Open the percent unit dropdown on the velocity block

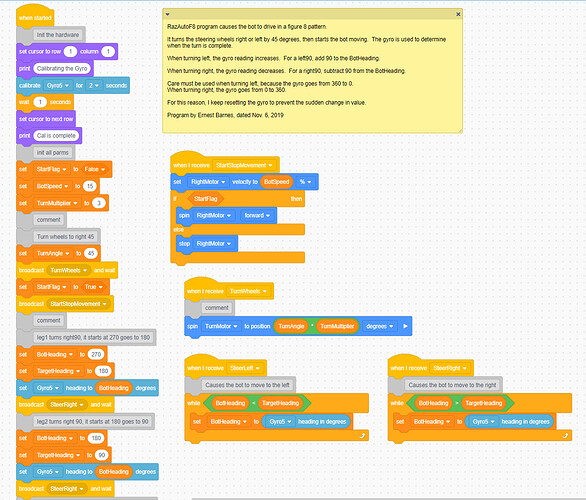click(x=305, y=182)
